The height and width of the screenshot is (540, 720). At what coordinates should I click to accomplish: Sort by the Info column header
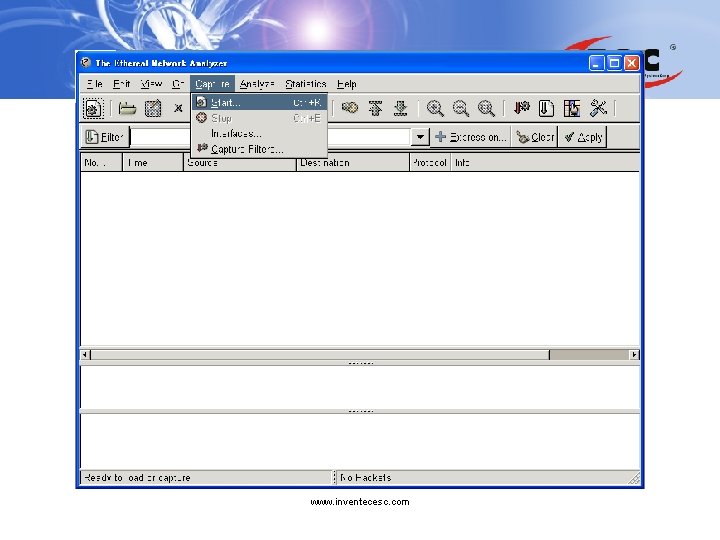pos(545,163)
